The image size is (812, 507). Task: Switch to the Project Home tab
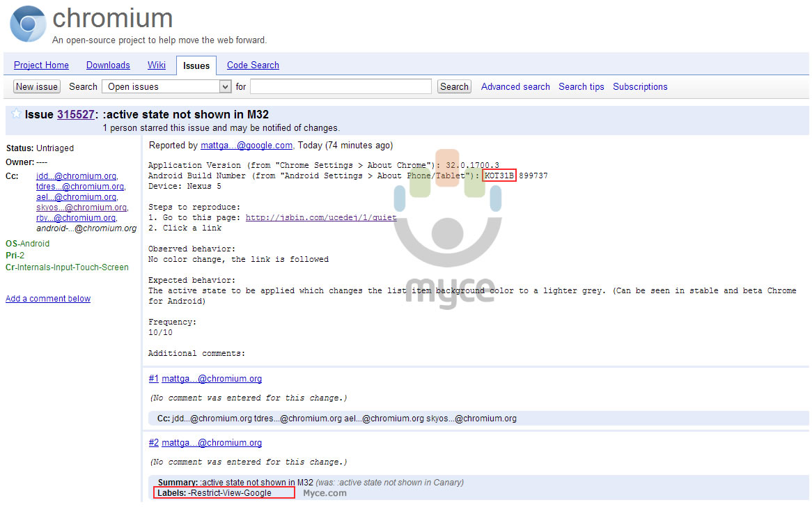point(41,65)
